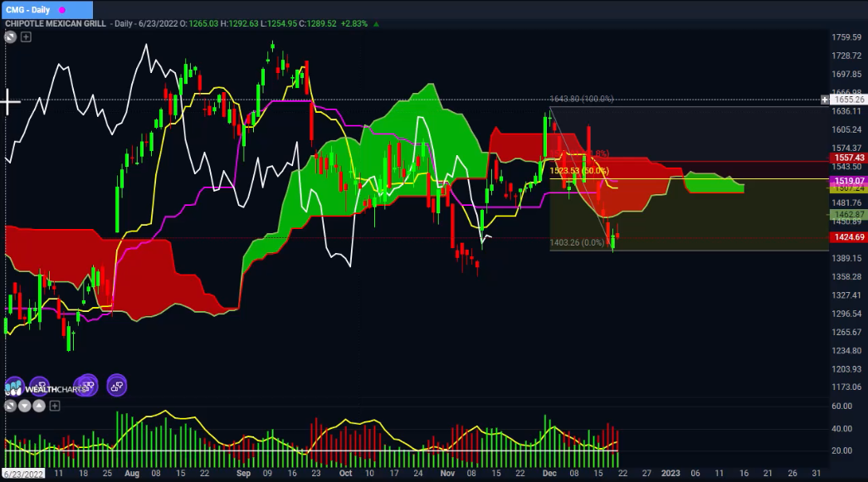868x482 pixels.
Task: Click the 6/23/2022 date label on the time axis
Action: click(x=23, y=474)
